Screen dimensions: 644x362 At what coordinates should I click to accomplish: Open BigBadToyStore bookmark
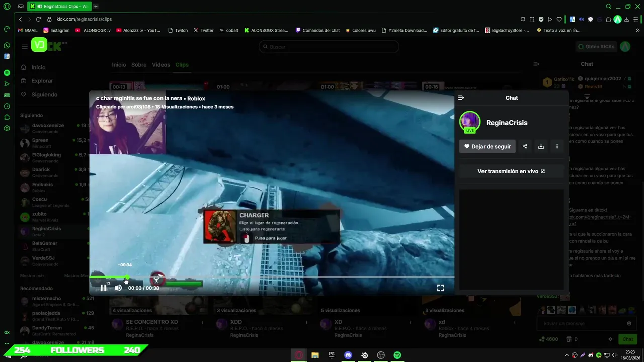tap(507, 30)
